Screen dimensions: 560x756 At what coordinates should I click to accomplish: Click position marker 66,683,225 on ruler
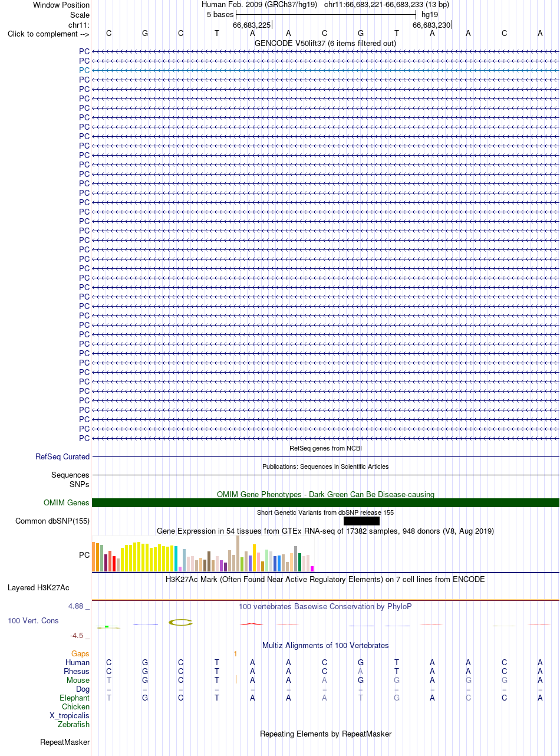click(252, 25)
